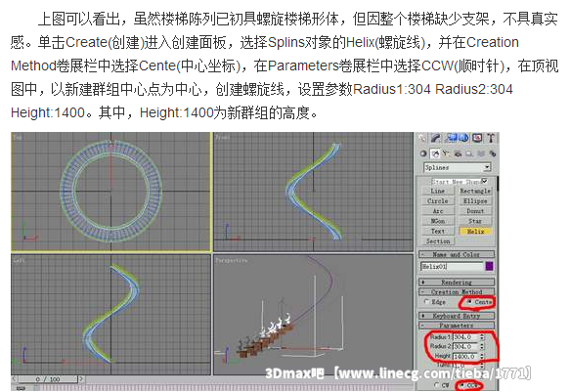Open the Utilities hammer tab

click(x=491, y=138)
